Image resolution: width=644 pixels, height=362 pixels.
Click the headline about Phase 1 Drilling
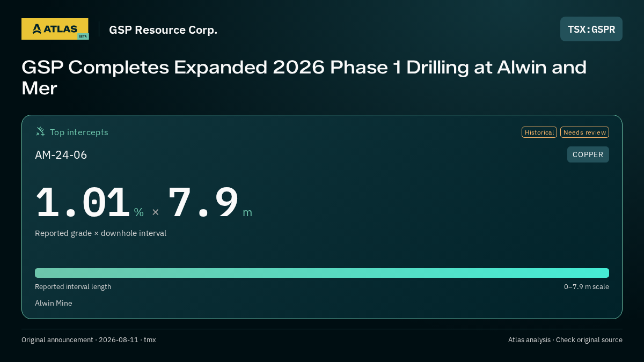click(304, 78)
